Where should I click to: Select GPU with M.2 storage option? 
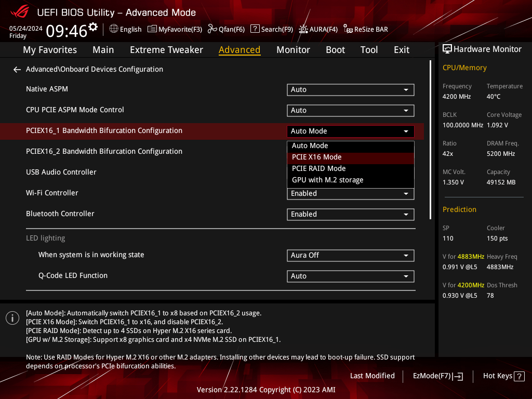pyautogui.click(x=351, y=180)
